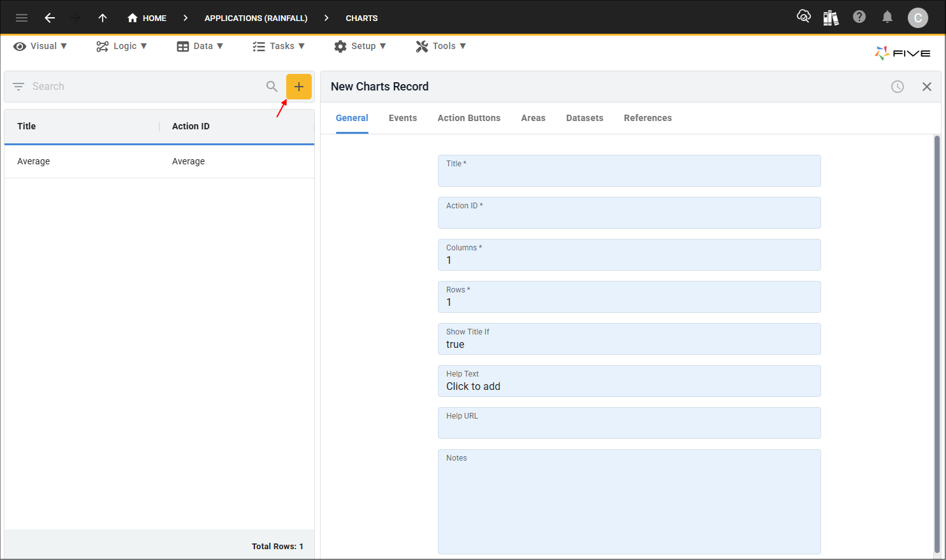Click the Applications (Rainfall) breadcrumb
This screenshot has width=946, height=560.
pyautogui.click(x=256, y=18)
